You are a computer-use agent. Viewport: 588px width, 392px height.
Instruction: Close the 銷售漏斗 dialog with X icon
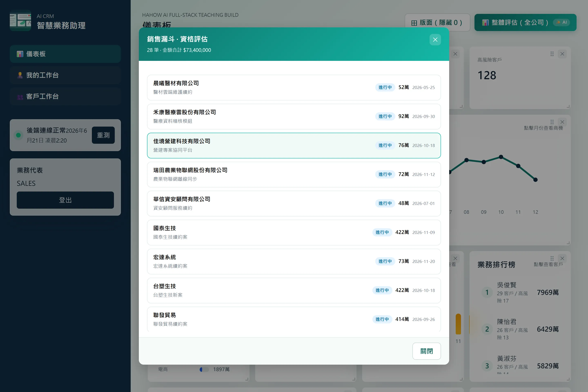[x=435, y=39]
